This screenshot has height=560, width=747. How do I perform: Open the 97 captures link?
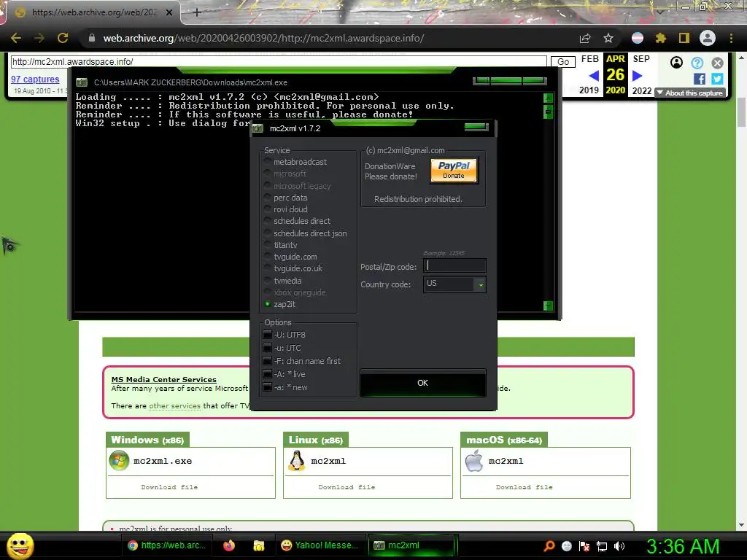[35, 79]
